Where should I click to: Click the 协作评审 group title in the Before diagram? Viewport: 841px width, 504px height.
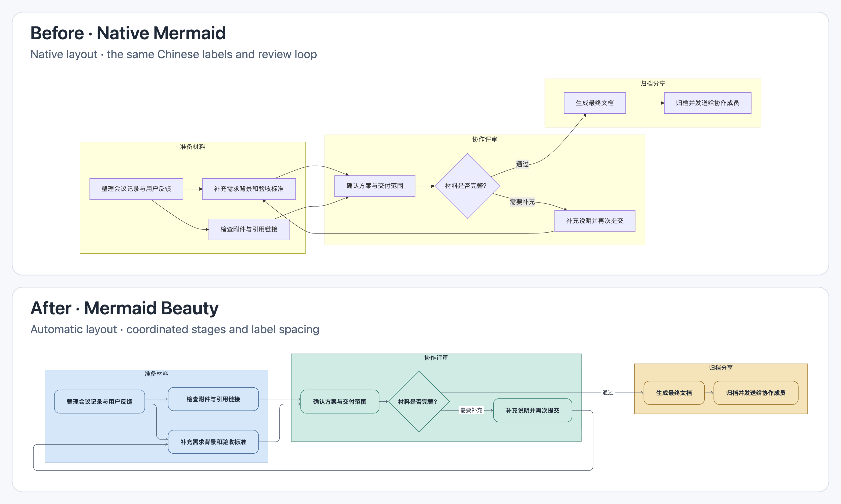485,140
